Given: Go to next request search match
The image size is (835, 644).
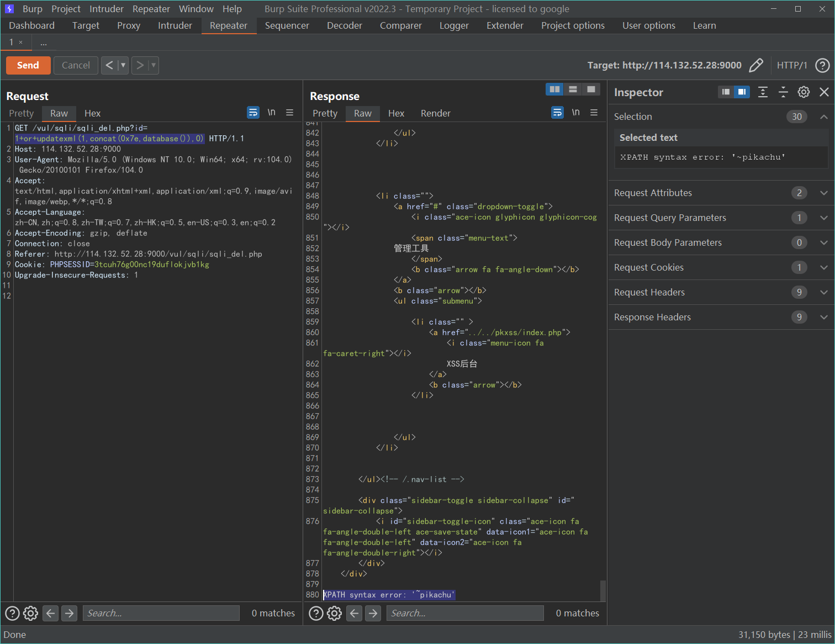Looking at the screenshot, I should [x=69, y=613].
